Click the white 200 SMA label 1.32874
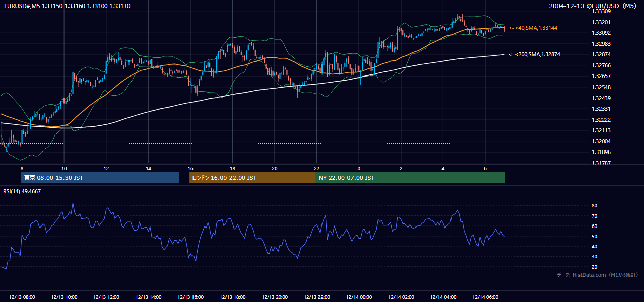Viewport: 644px width, 302px height. tap(535, 54)
